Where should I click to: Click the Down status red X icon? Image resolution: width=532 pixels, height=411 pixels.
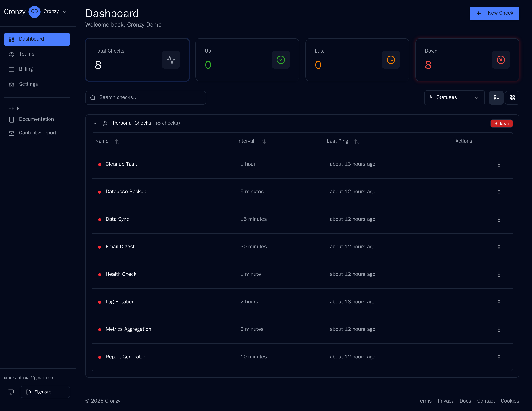[x=501, y=60]
